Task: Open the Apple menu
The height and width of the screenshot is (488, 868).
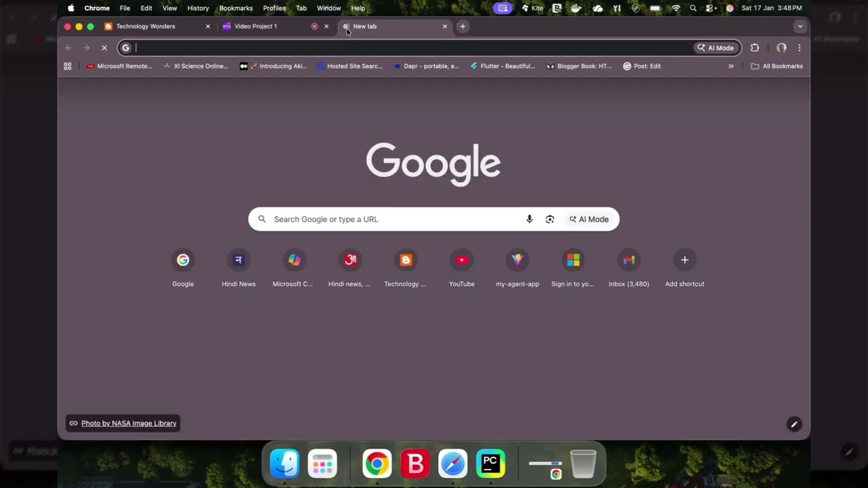Action: pyautogui.click(x=71, y=8)
